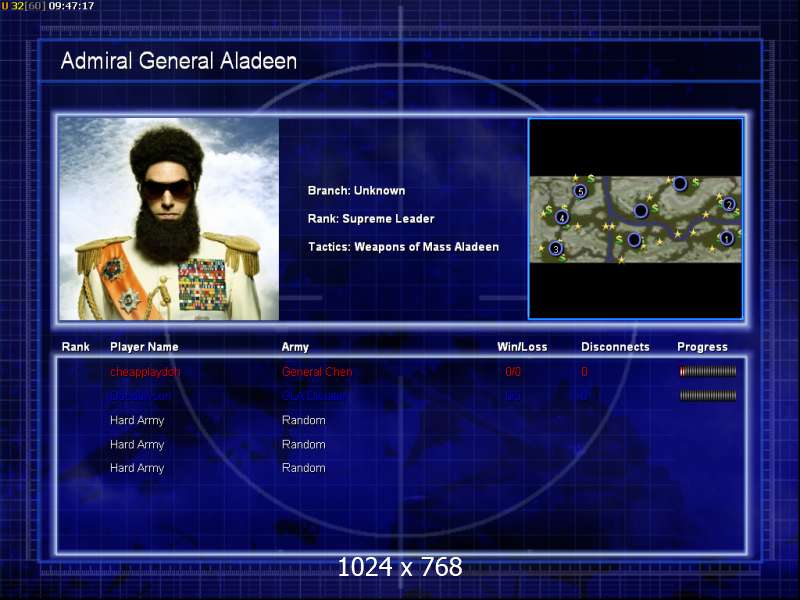Screen dimensions: 800x600
Task: Click the Progress column header
Action: pos(702,347)
